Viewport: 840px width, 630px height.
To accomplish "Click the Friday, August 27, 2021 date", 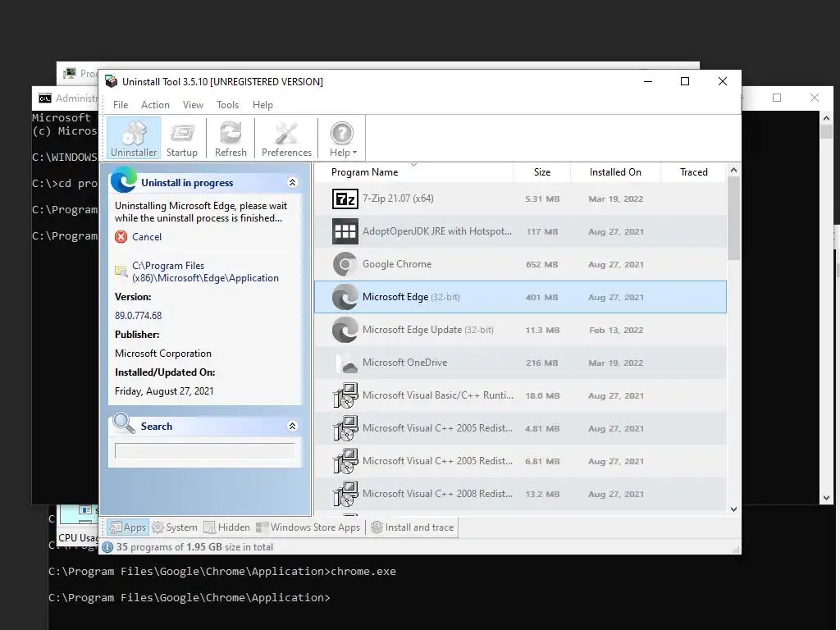I will pos(164,391).
